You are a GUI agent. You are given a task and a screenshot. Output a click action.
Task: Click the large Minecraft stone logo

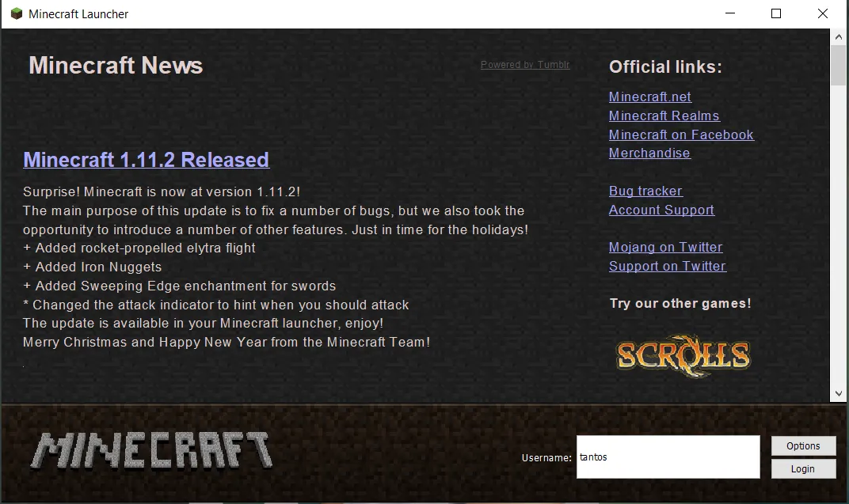(x=151, y=450)
